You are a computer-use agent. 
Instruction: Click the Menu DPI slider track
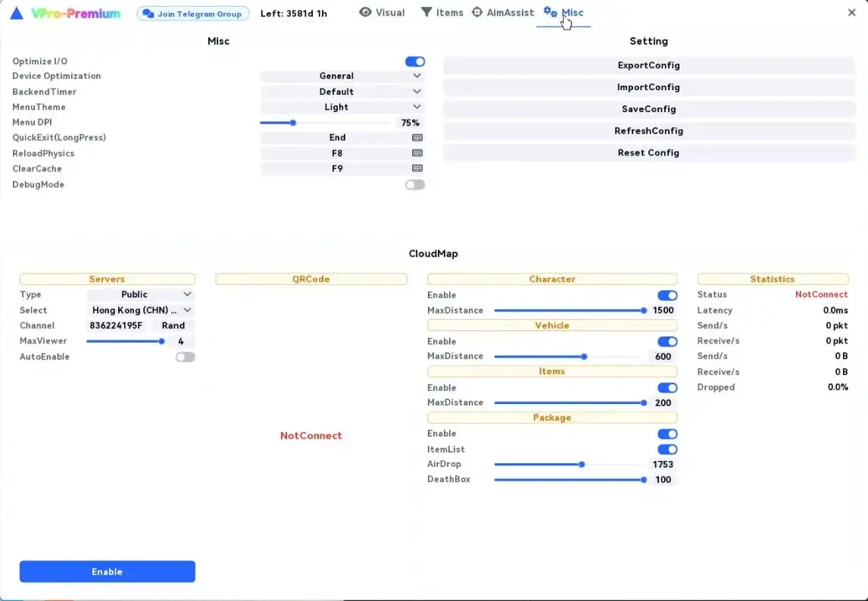click(326, 123)
